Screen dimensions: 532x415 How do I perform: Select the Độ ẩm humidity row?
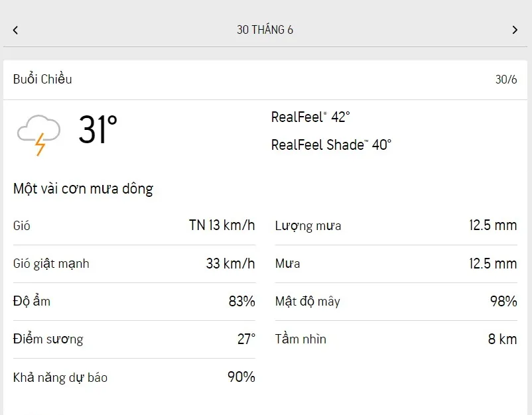point(134,301)
